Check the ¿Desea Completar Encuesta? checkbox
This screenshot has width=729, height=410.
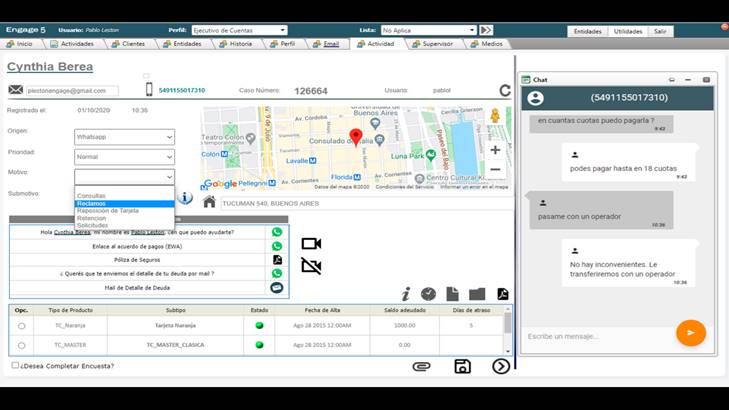[15, 365]
